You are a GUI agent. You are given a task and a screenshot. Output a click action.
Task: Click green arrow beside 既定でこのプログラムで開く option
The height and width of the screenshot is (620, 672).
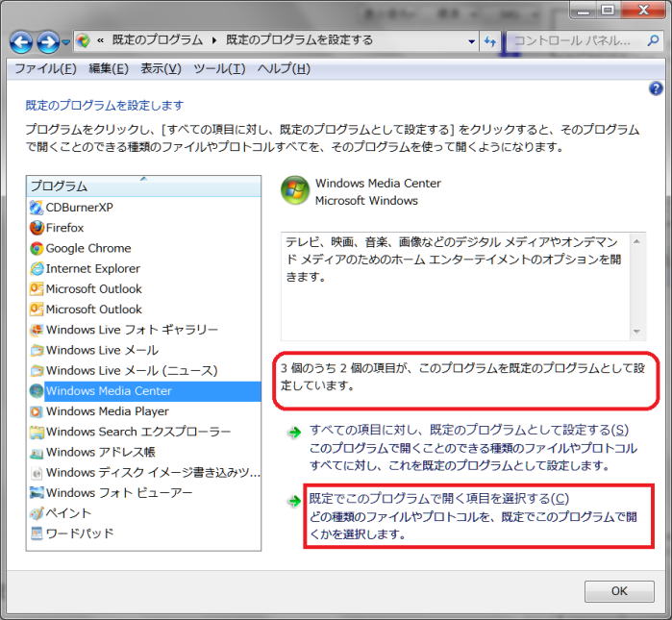[x=294, y=501]
